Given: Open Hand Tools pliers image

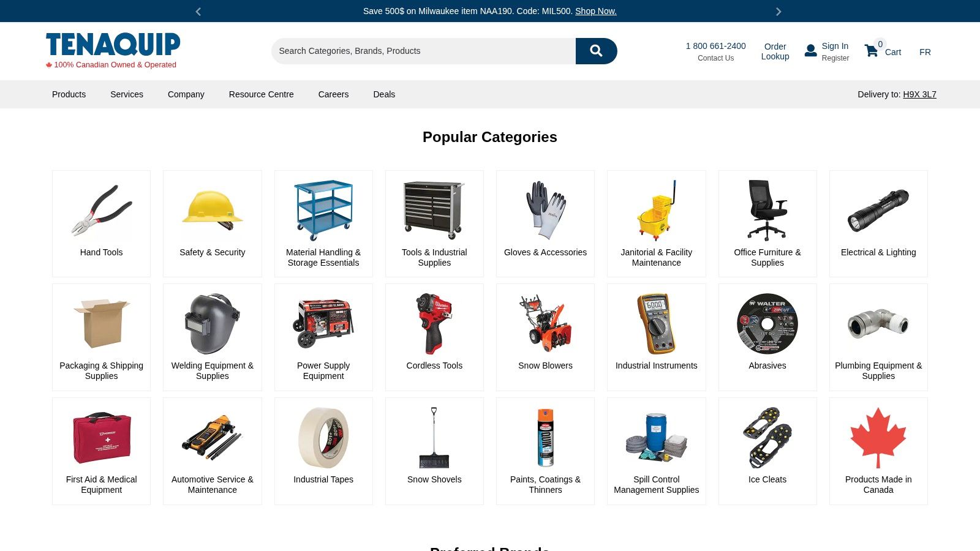Looking at the screenshot, I should click(x=102, y=210).
